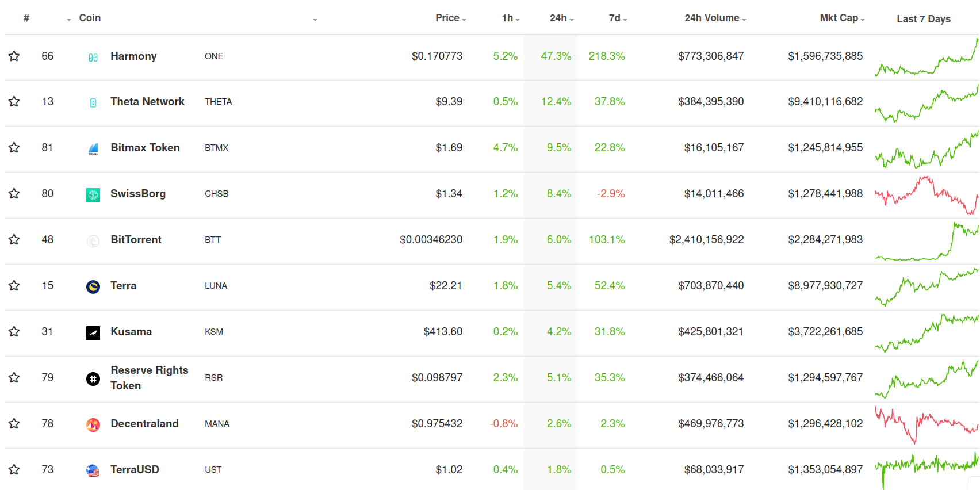
Task: Click the Kusama black logo icon
Action: click(93, 332)
